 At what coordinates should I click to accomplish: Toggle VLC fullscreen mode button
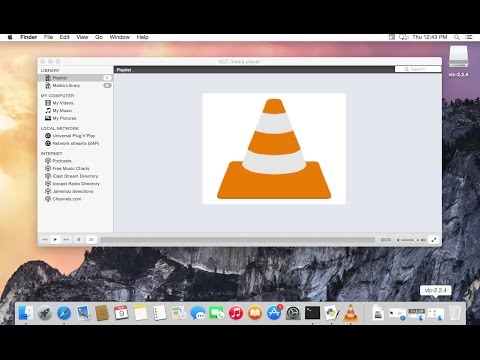tap(433, 239)
